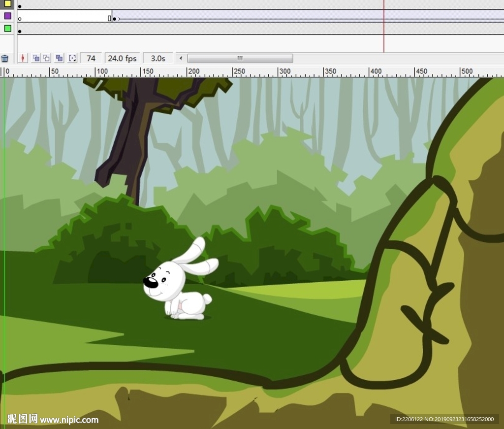Select the first keyframe on the green layer
The height and width of the screenshot is (429, 504).
[x=20, y=32]
